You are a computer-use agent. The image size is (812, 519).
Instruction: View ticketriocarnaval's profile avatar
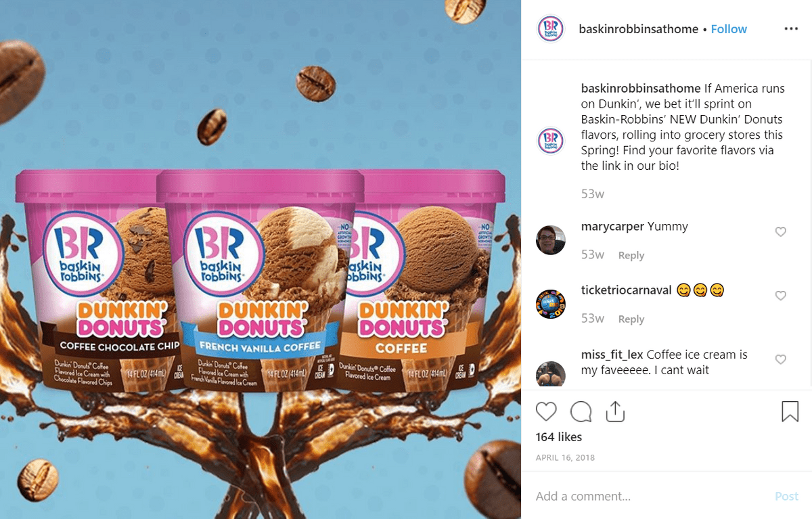[x=551, y=304]
